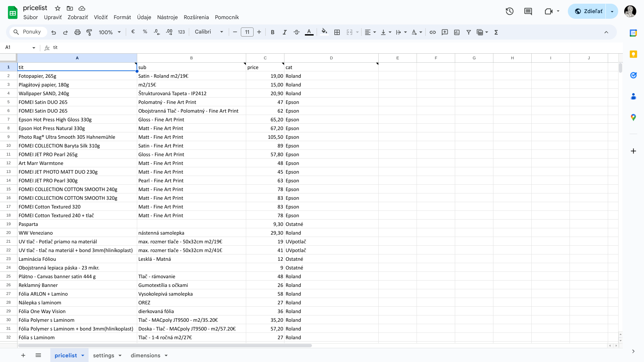Image resolution: width=644 pixels, height=362 pixels.
Task: Increase decimal places
Action: (169, 32)
